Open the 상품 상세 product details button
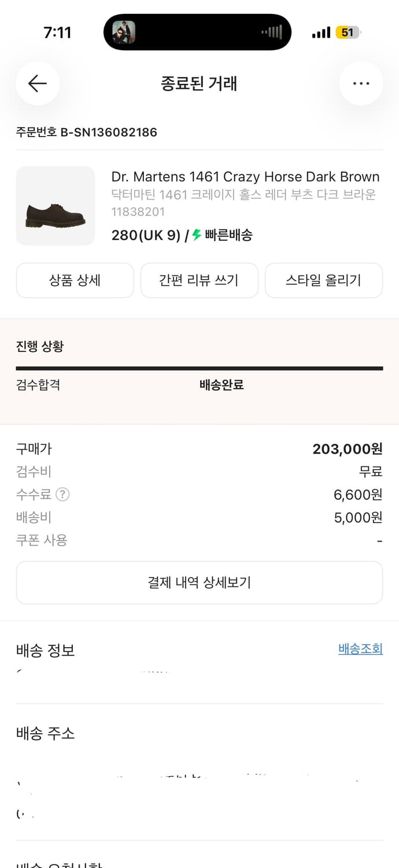This screenshot has width=399, height=868. click(x=75, y=280)
